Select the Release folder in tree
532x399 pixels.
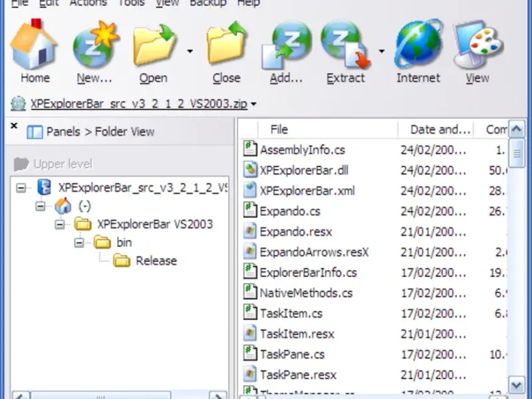pyautogui.click(x=156, y=261)
